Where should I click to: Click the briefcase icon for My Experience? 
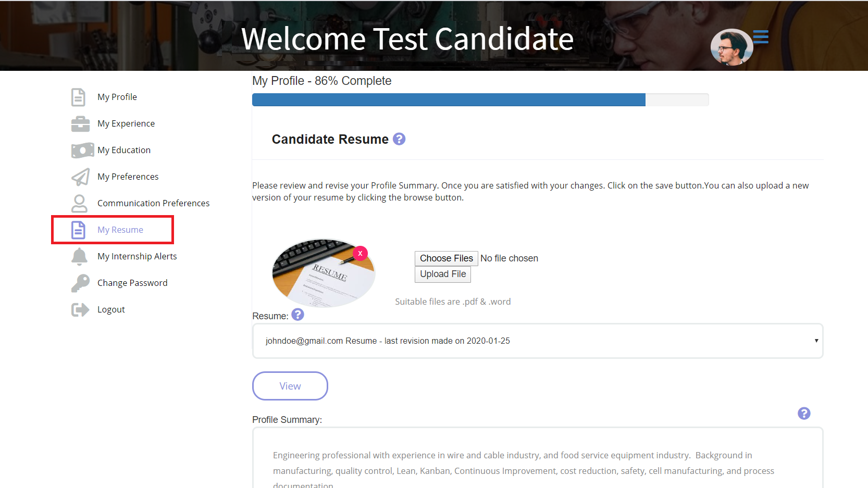[x=80, y=124]
